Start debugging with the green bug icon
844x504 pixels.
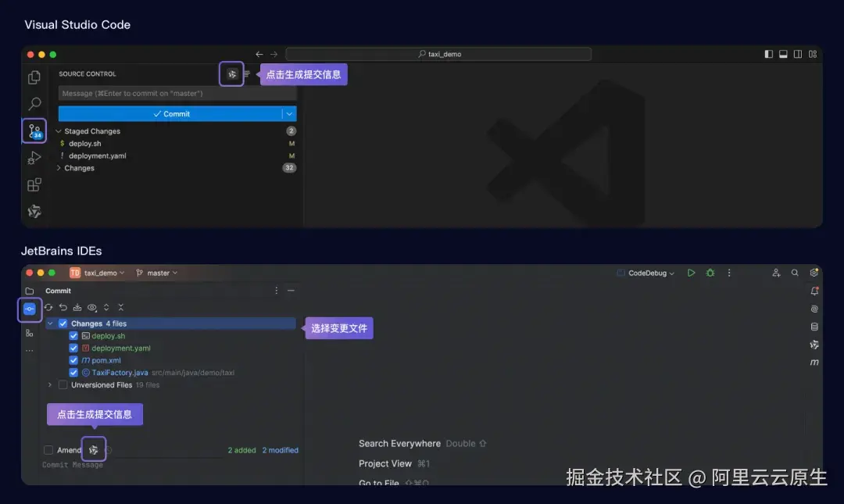(x=710, y=273)
